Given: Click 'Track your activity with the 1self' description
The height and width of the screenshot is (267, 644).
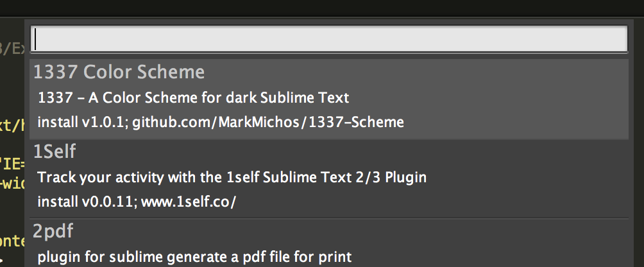Looking at the screenshot, I should 232,177.
